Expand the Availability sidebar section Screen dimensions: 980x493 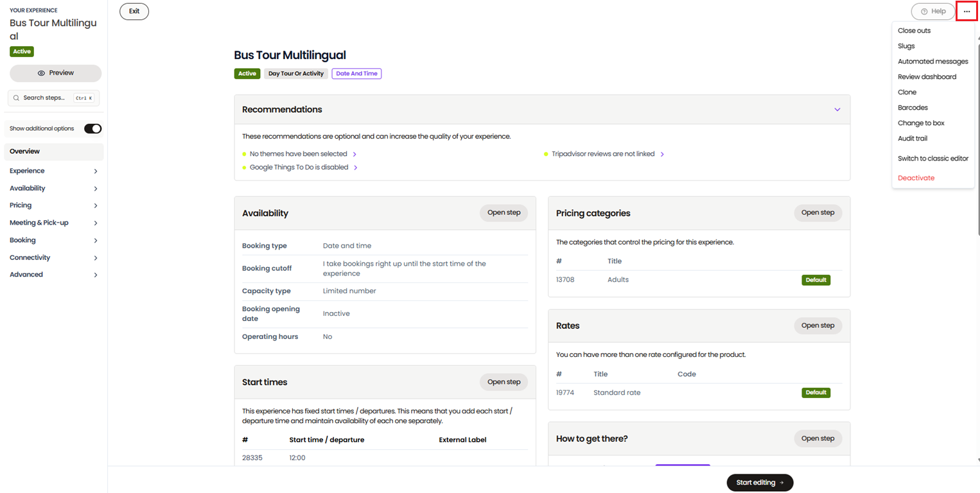pyautogui.click(x=54, y=189)
